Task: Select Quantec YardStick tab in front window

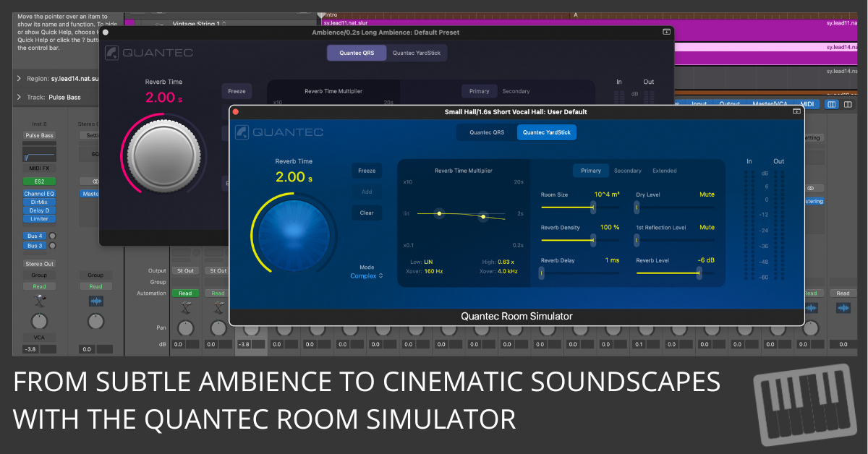Action: point(547,132)
